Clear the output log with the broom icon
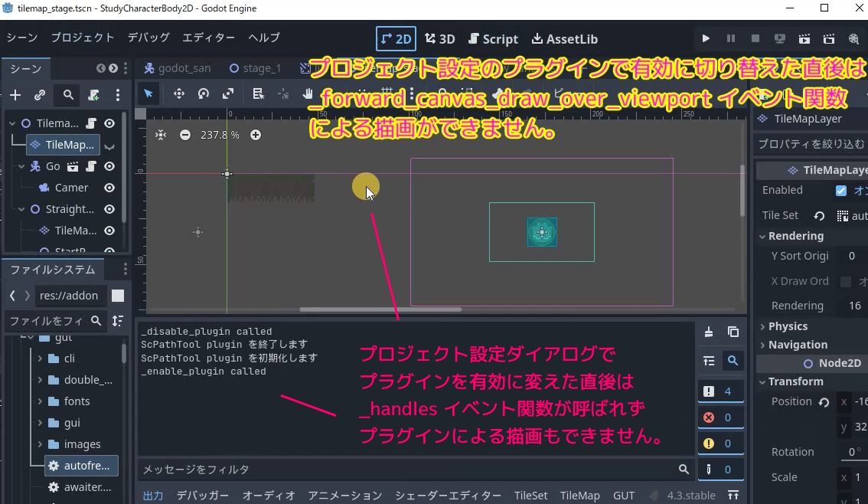The image size is (868, 504). click(x=709, y=332)
